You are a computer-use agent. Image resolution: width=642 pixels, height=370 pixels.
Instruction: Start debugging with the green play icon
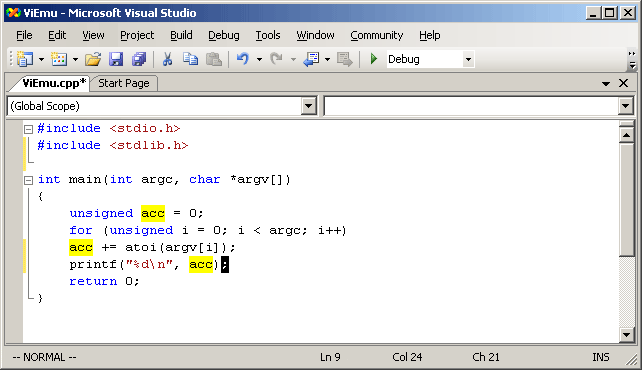[x=373, y=59]
